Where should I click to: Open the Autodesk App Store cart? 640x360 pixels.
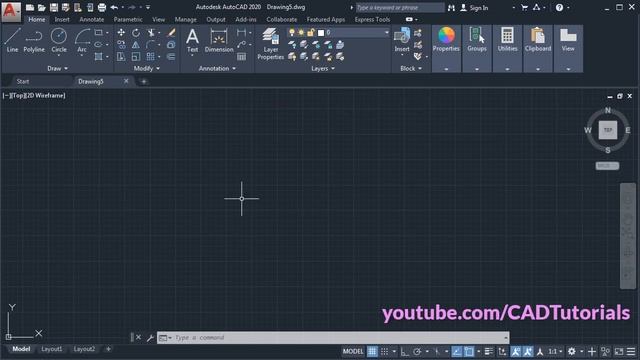click(x=524, y=7)
